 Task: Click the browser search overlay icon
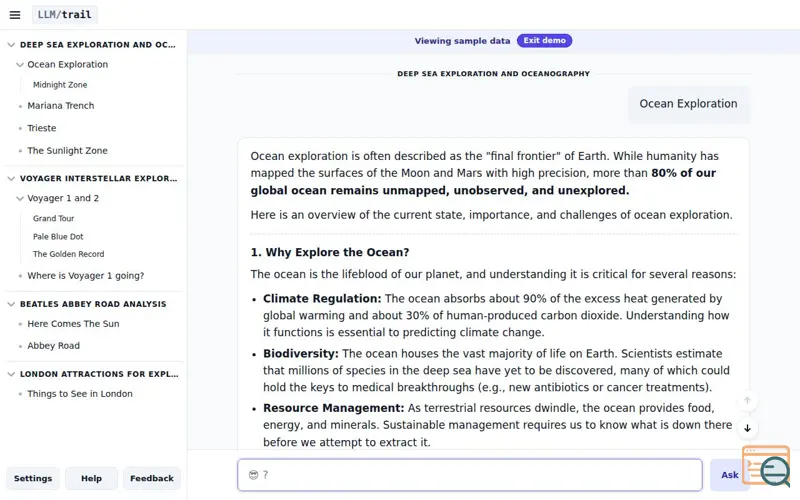tap(767, 466)
